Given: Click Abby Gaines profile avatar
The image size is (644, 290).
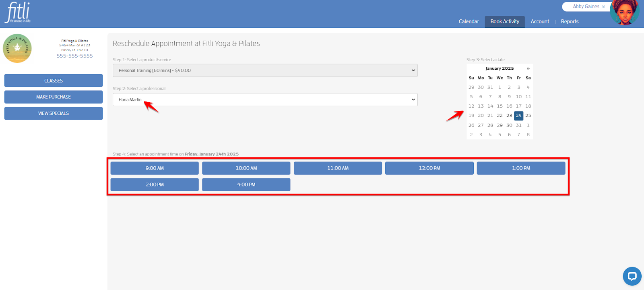Looking at the screenshot, I should coord(625,12).
